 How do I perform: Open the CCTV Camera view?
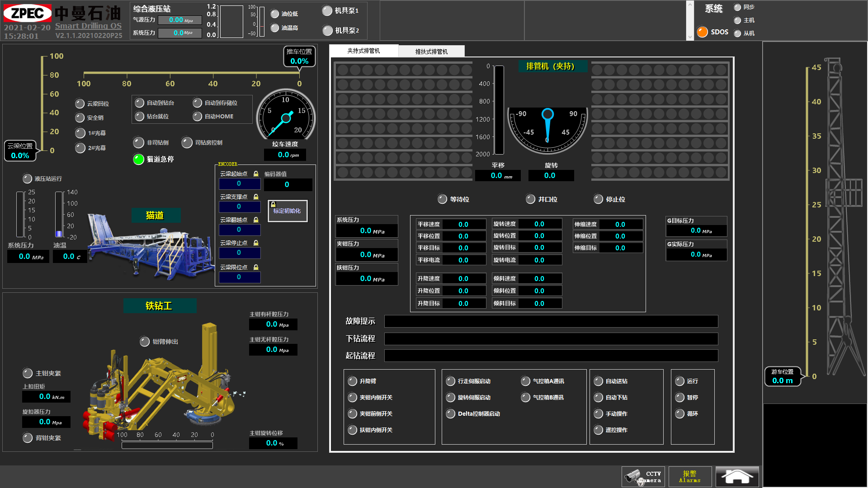[x=643, y=476]
